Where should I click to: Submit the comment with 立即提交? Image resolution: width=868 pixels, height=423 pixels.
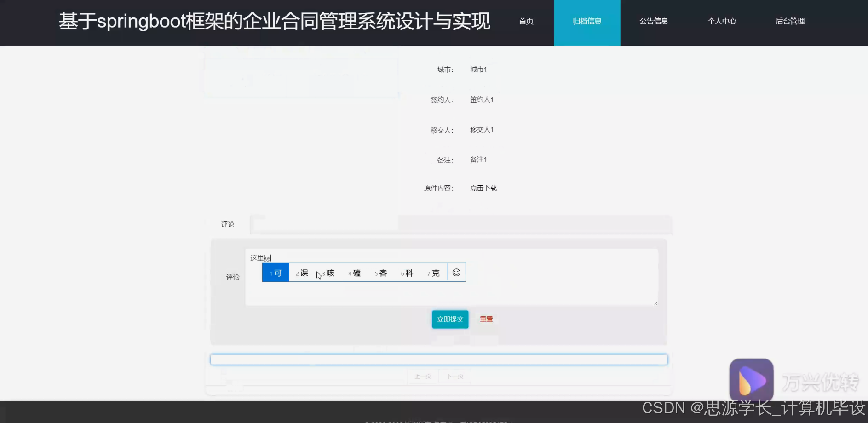[x=450, y=319]
